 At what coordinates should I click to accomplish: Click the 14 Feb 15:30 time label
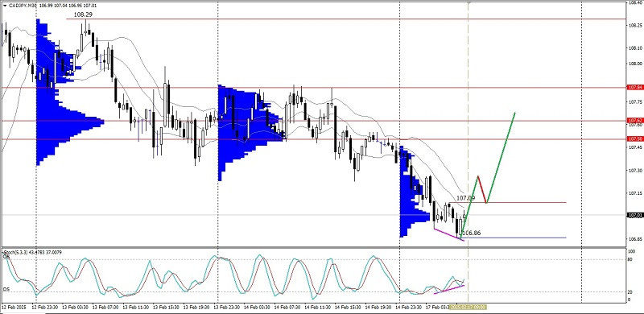coord(348,307)
